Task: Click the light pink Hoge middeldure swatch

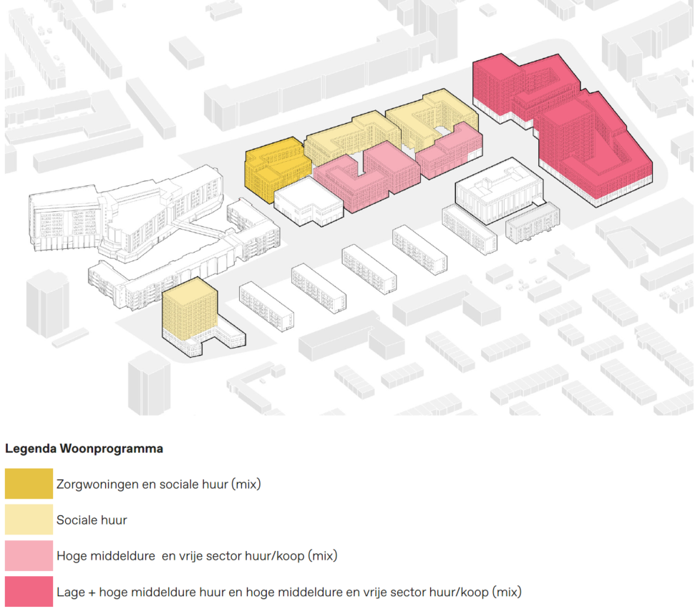Action: click(x=29, y=555)
